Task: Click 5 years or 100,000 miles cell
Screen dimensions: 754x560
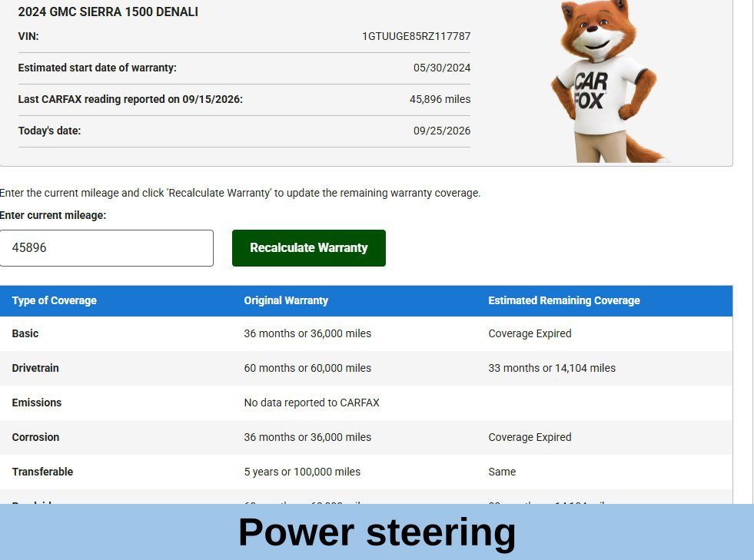Action: (302, 472)
